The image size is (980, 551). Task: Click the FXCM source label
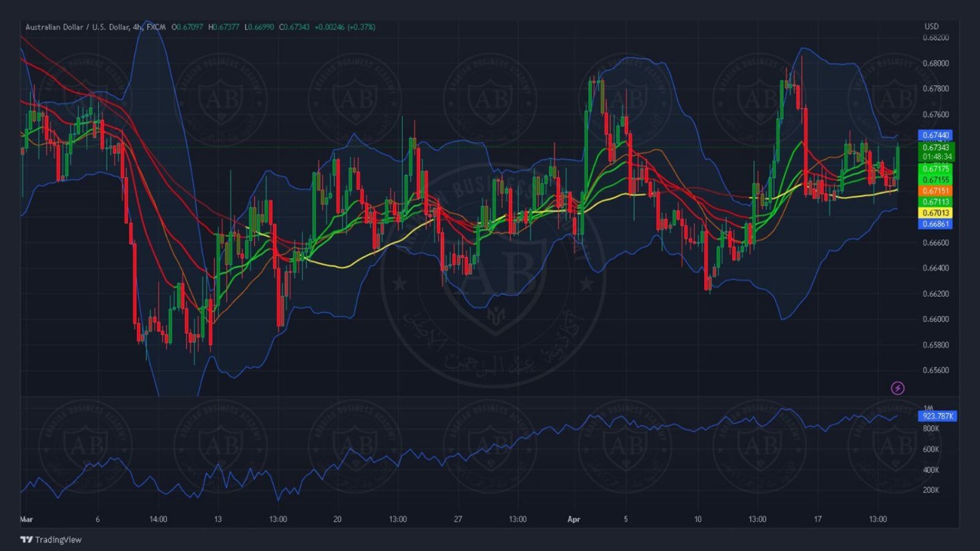click(x=155, y=27)
